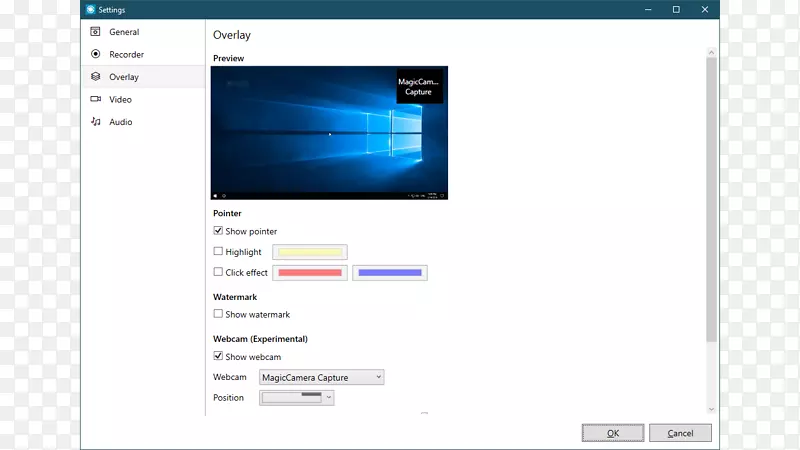Click the Recorder icon in sidebar
The height and width of the screenshot is (450, 800).
click(96, 54)
